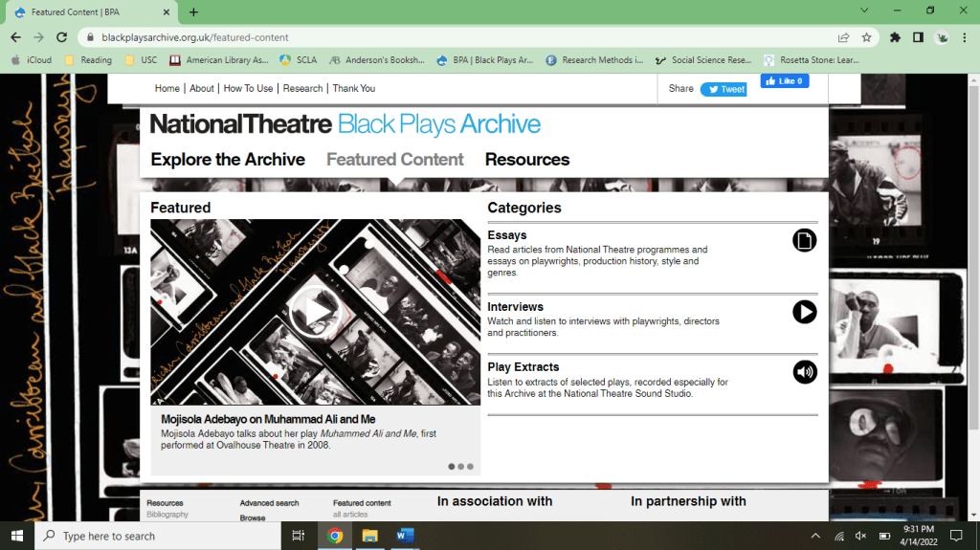Click the How To Use link
Image resolution: width=980 pixels, height=550 pixels.
pyautogui.click(x=248, y=88)
